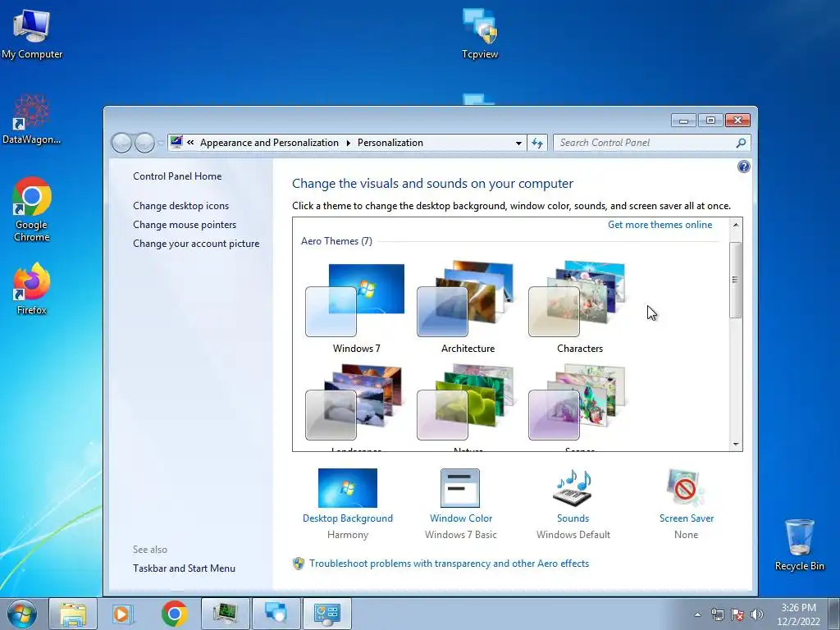Open Window Color settings icon

pos(460,488)
